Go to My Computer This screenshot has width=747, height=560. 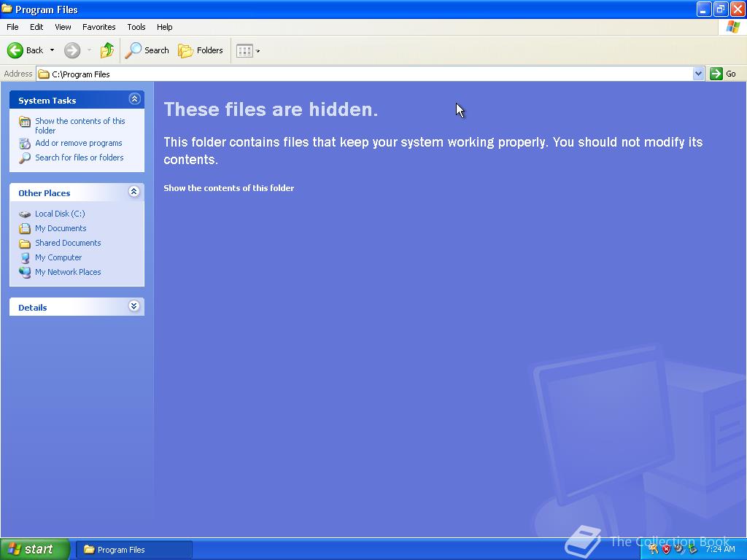58,257
